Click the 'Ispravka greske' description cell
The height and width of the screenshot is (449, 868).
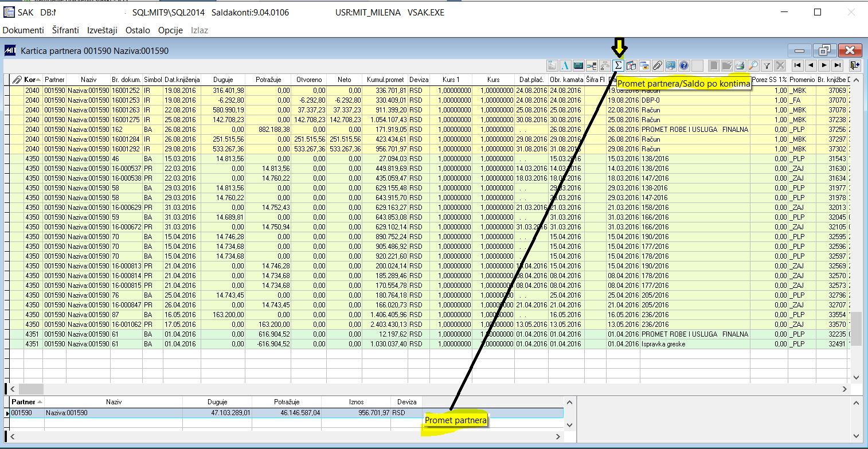tap(695, 343)
